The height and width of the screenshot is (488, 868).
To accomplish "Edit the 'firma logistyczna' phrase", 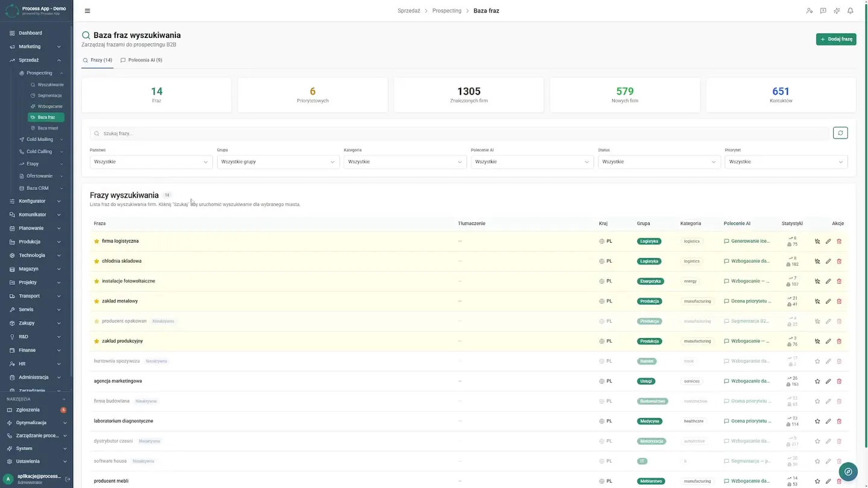I will click(828, 241).
